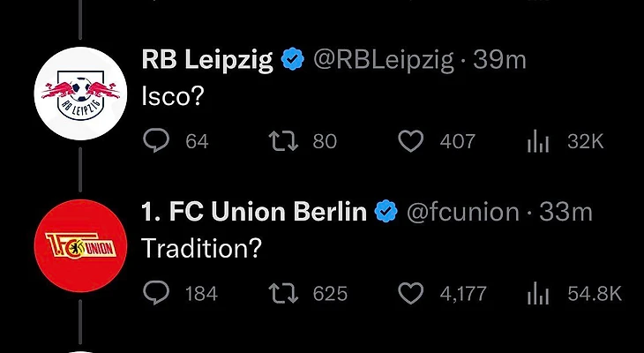Viewport: 644px width, 353px height.
Task: Open the 1. FC Union Berlin profile name
Action: point(254,212)
